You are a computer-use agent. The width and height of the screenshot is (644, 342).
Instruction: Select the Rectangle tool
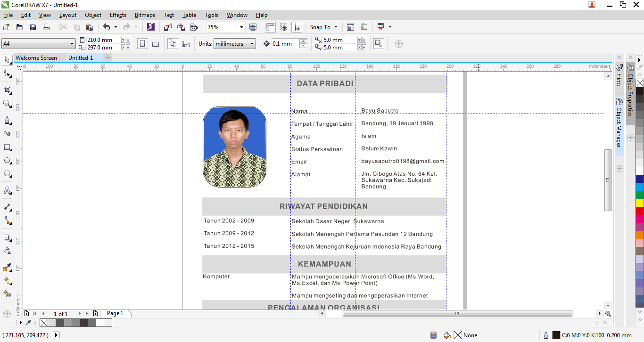point(7,147)
